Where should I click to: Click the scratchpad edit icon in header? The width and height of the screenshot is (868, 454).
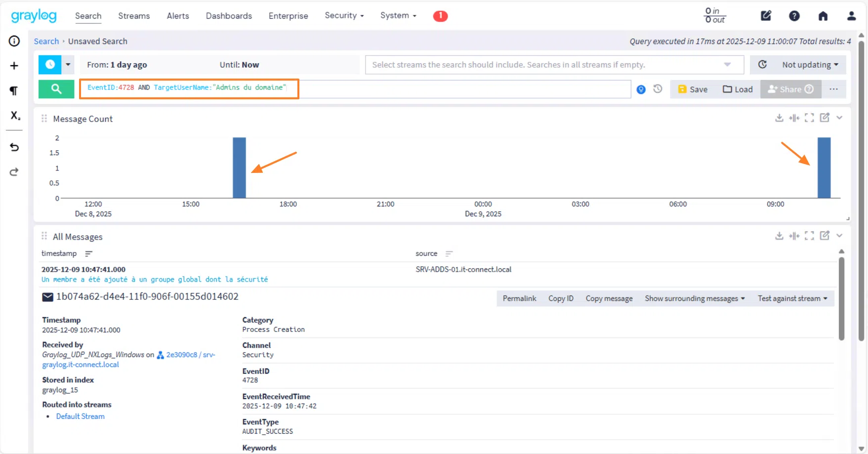[766, 16]
